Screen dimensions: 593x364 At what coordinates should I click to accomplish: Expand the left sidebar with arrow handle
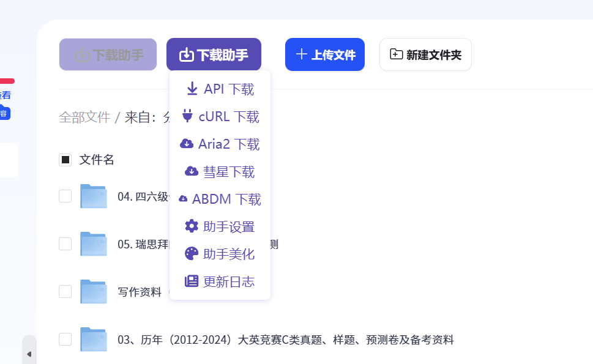29,354
